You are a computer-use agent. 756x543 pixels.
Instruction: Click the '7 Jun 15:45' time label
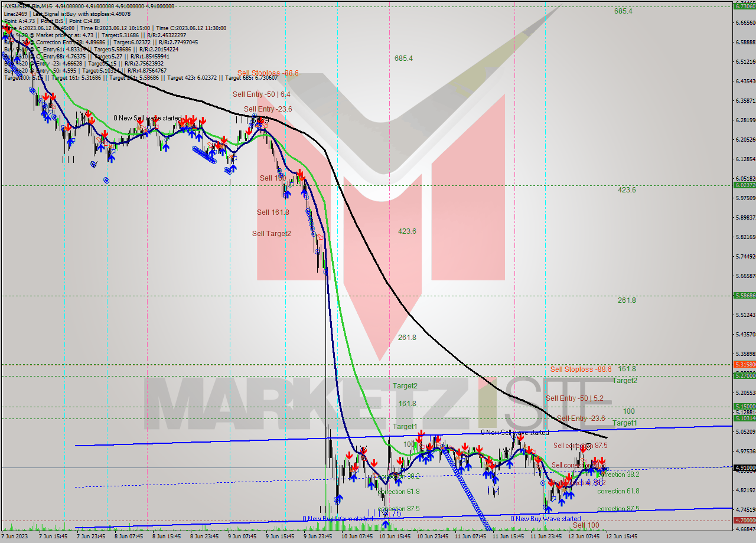click(54, 537)
